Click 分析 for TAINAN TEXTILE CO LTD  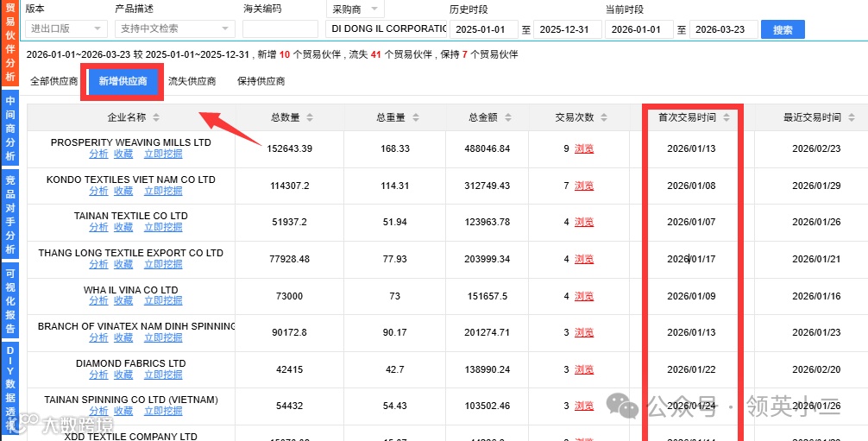coord(98,227)
